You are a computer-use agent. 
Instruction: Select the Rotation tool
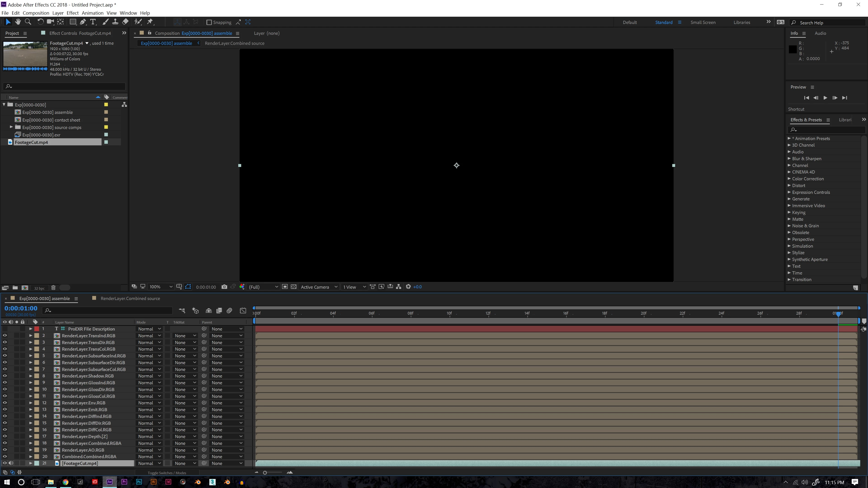click(x=40, y=22)
